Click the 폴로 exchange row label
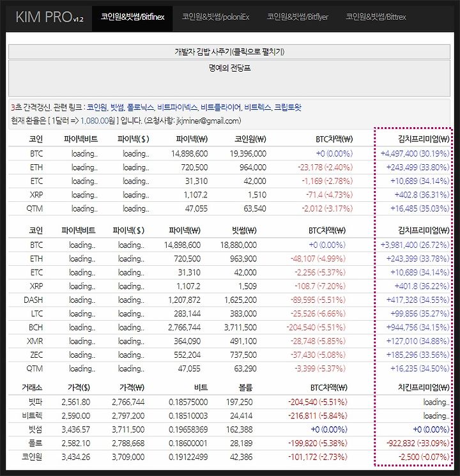 coord(35,443)
